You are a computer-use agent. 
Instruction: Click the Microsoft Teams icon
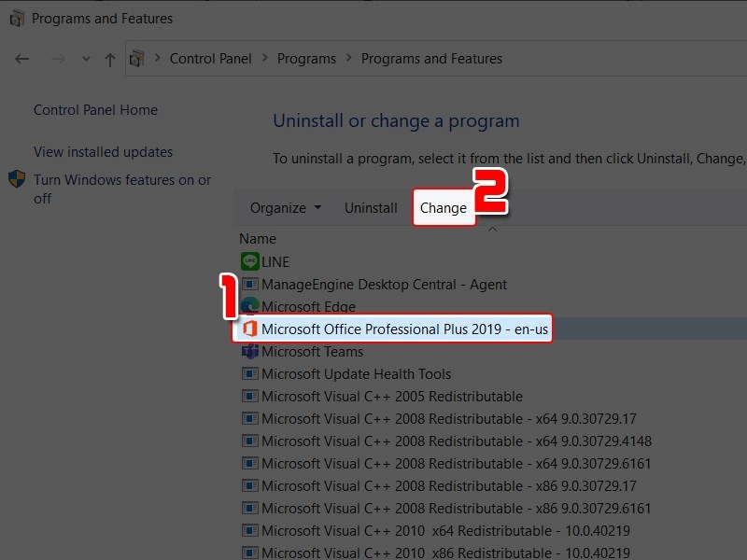tap(250, 352)
